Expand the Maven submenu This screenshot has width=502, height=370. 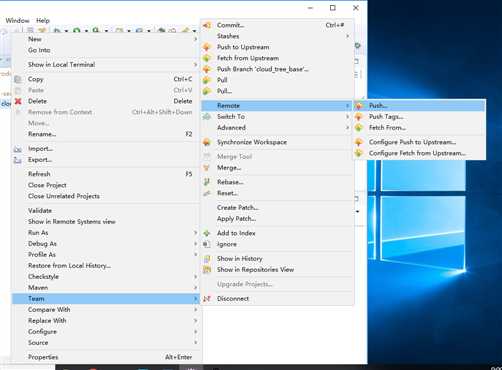pos(196,288)
